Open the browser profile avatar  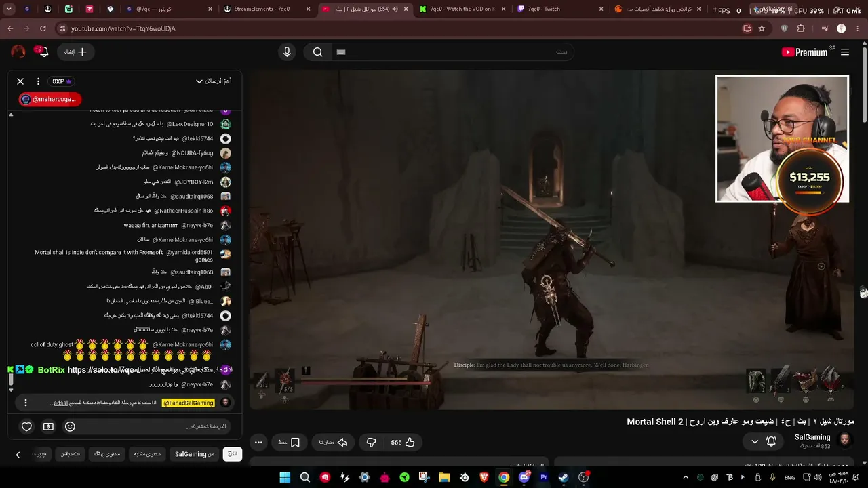pos(842,28)
